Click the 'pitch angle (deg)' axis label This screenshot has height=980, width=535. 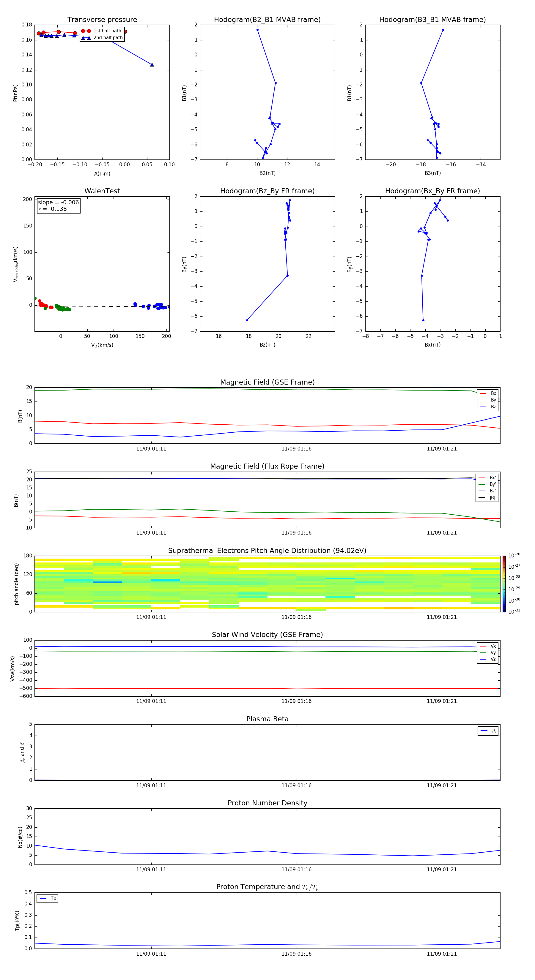point(16,584)
